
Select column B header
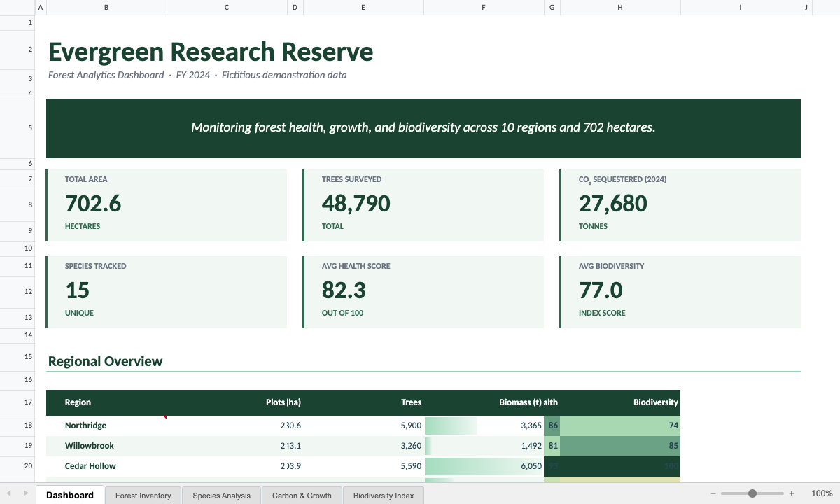coord(106,7)
